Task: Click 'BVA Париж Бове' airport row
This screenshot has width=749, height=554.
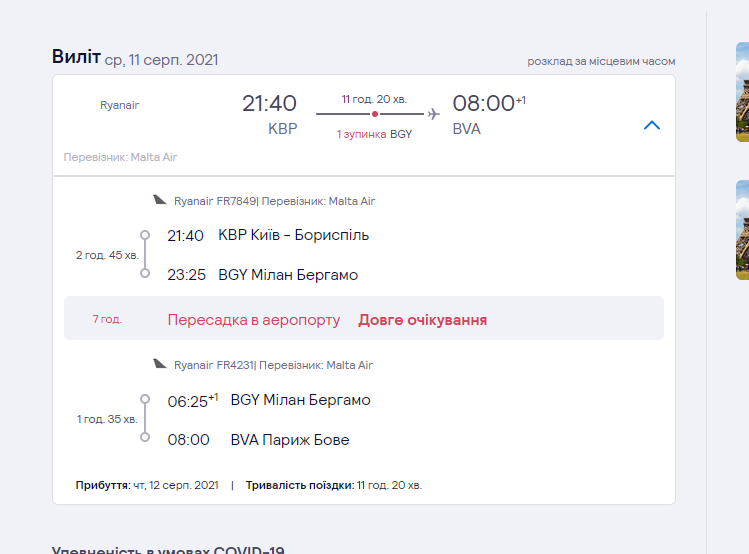Action: point(289,439)
